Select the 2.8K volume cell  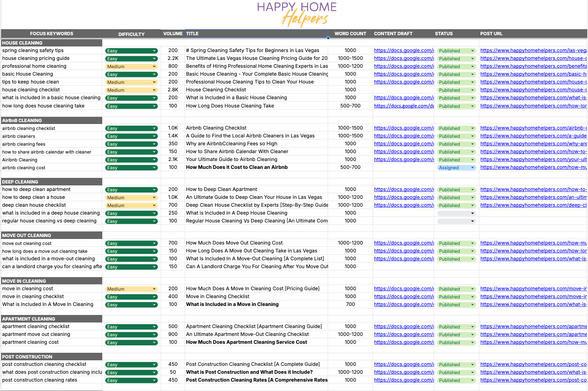[173, 90]
